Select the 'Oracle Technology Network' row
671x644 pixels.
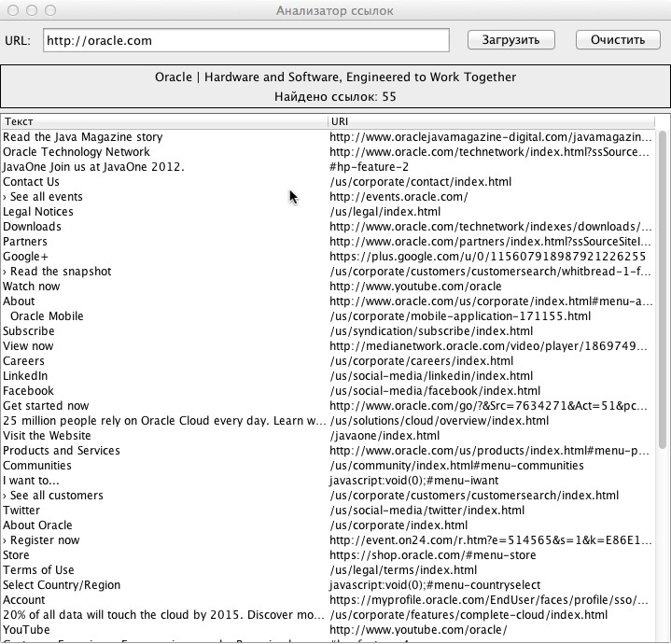329,152
